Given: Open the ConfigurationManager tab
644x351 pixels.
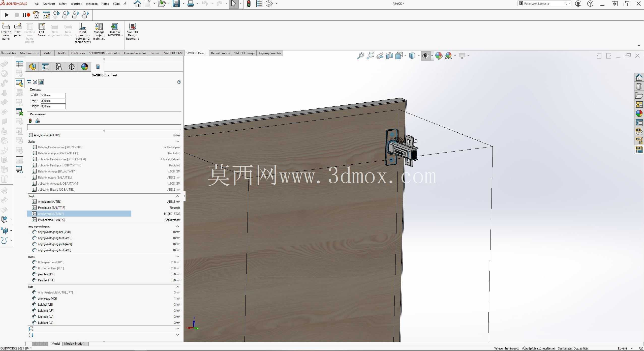Looking at the screenshot, I should coord(58,67).
